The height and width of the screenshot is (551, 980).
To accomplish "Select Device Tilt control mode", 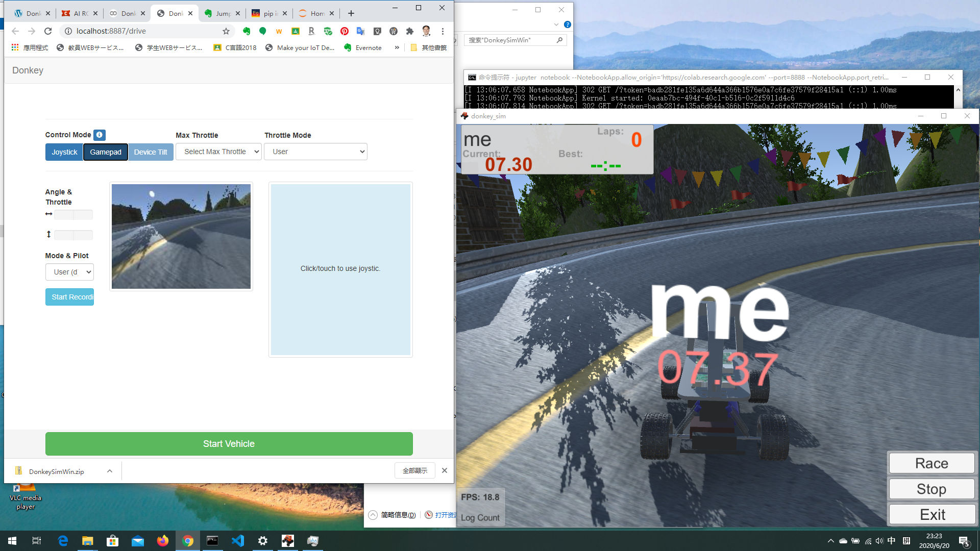I will click(151, 152).
